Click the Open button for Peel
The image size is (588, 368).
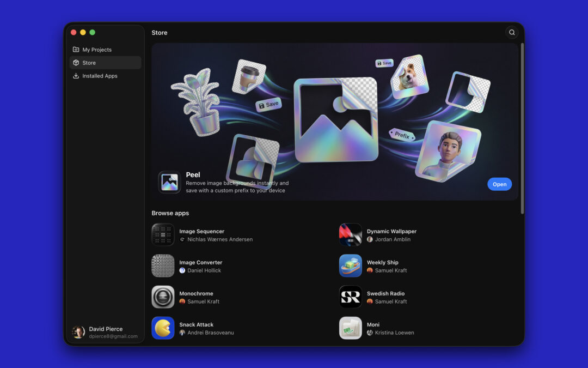click(499, 184)
